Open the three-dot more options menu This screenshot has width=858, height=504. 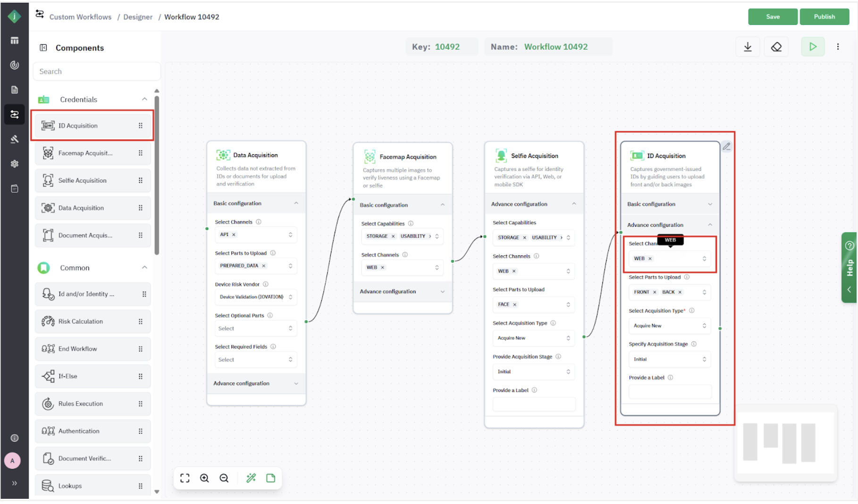point(838,47)
